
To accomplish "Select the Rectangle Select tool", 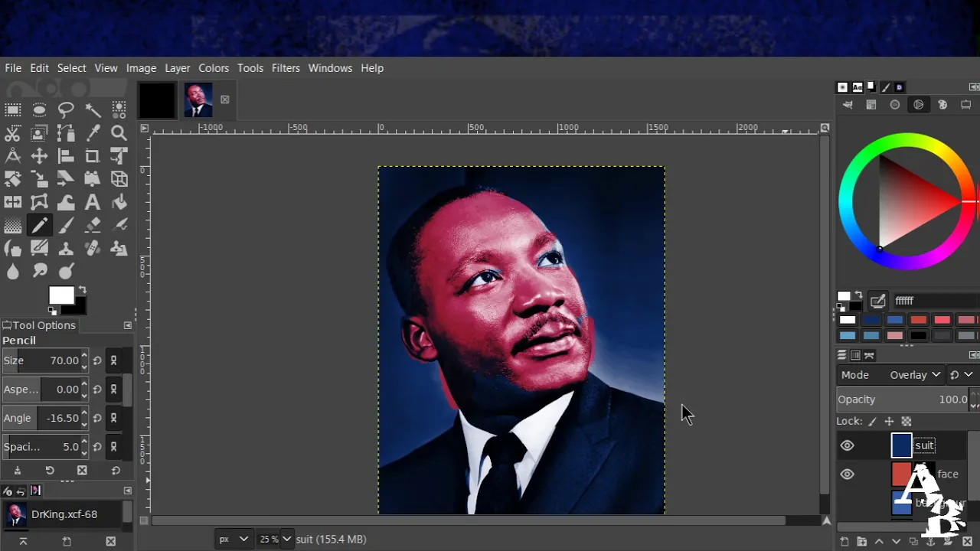I will coord(13,110).
